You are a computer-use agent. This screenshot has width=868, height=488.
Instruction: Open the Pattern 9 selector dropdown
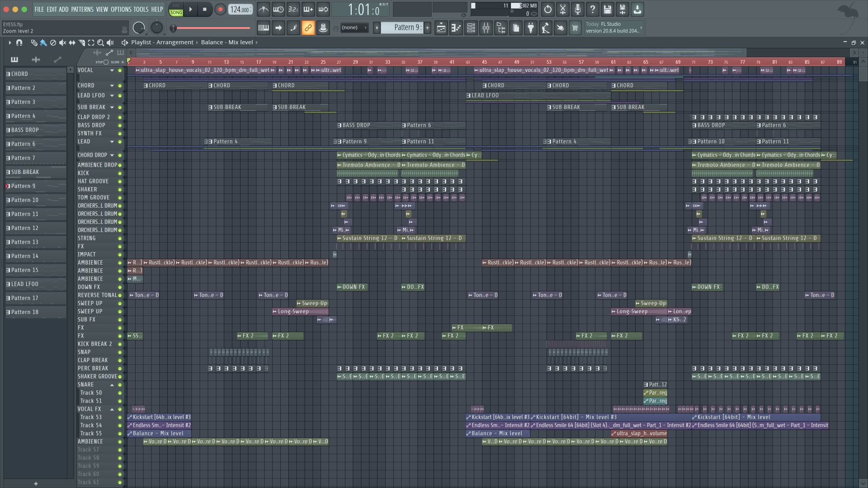click(x=402, y=28)
